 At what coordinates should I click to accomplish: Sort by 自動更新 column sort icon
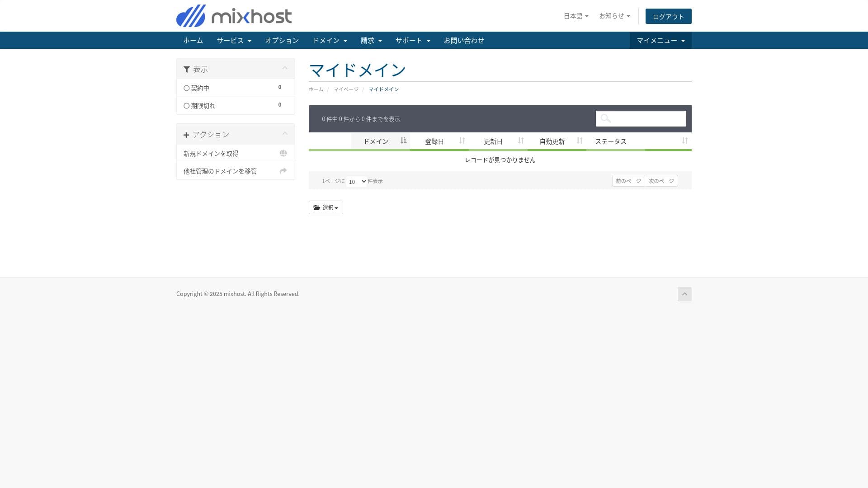pos(580,141)
